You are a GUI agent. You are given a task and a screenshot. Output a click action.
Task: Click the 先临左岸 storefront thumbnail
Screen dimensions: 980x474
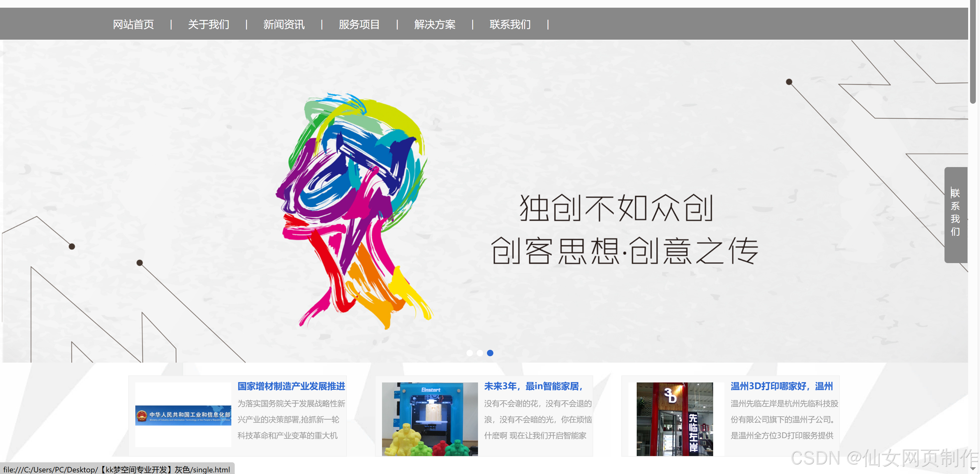(674, 418)
